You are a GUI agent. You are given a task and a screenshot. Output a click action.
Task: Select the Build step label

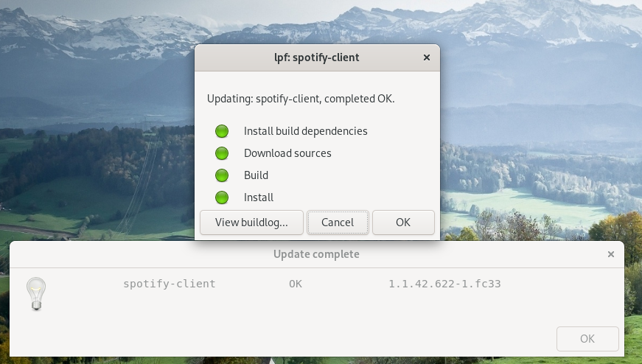click(x=256, y=175)
